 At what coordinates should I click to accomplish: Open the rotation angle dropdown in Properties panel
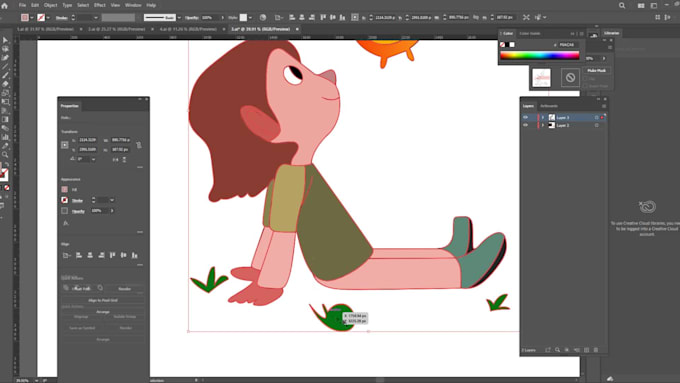[x=93, y=160]
